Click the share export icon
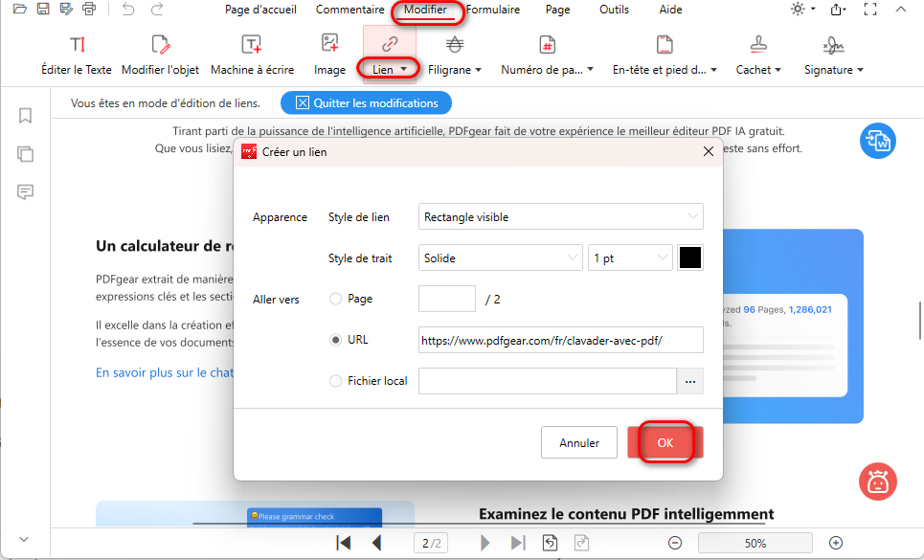The width and height of the screenshot is (924, 560). click(837, 9)
